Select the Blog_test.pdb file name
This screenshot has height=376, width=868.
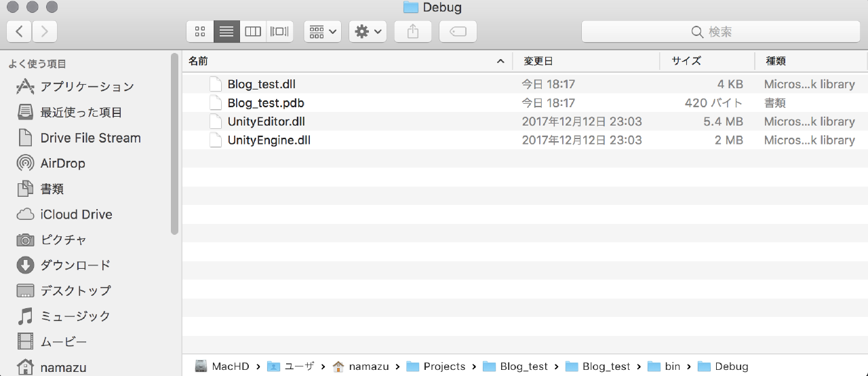[x=266, y=103]
